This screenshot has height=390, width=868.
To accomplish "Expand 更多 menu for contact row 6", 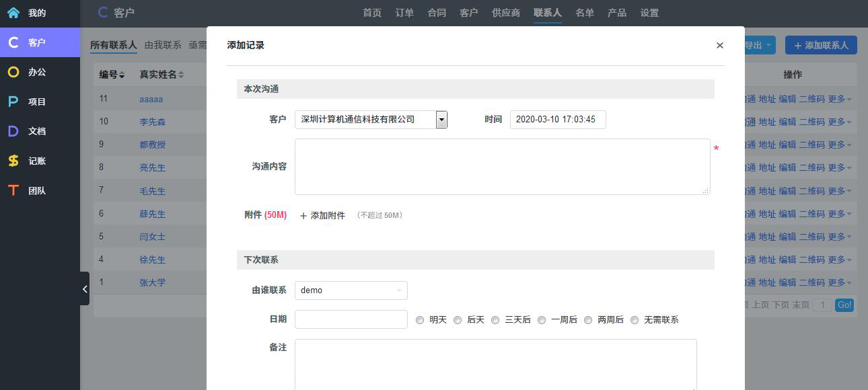I will pos(840,214).
